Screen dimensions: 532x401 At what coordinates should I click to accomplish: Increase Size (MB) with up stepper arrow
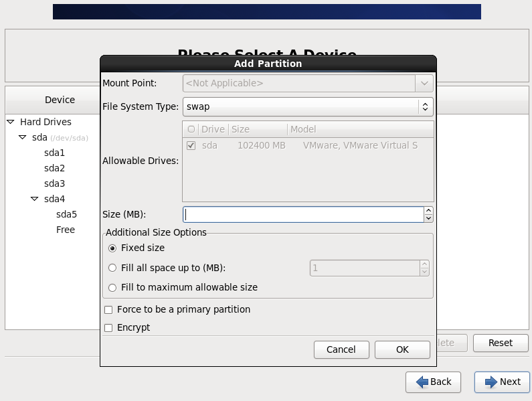click(x=428, y=210)
